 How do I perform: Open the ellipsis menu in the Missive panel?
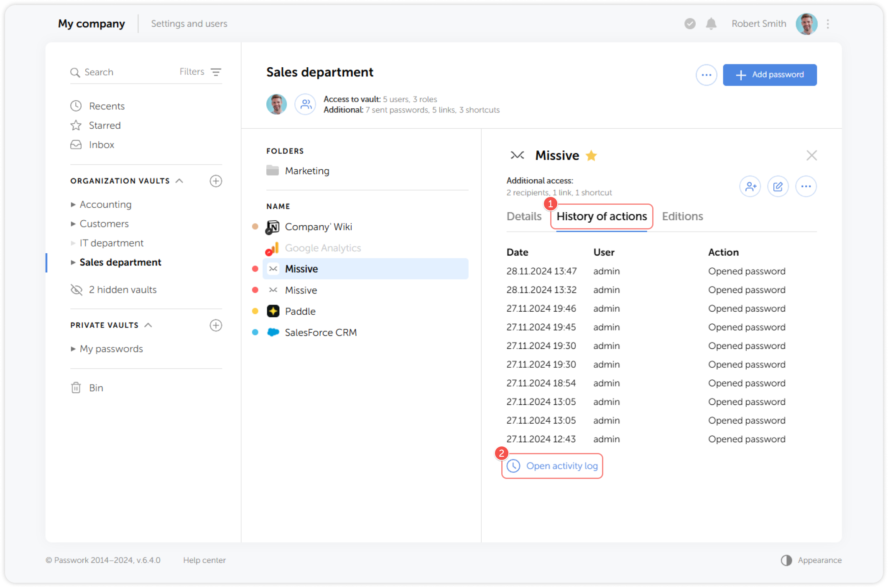pos(806,186)
